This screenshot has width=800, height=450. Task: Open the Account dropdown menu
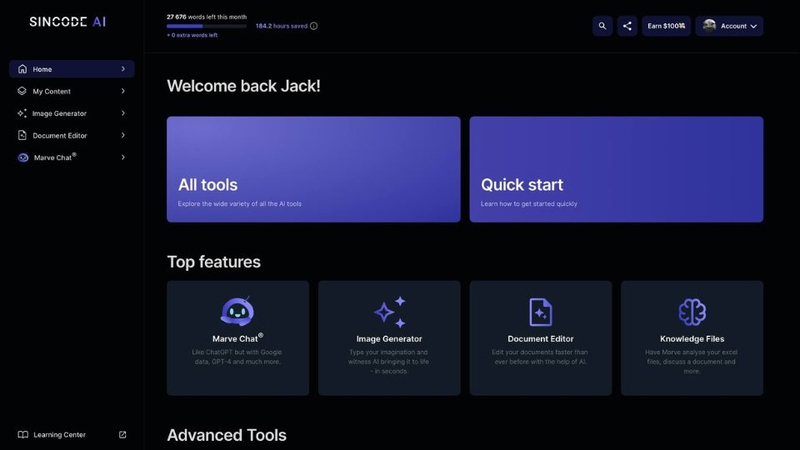[729, 26]
